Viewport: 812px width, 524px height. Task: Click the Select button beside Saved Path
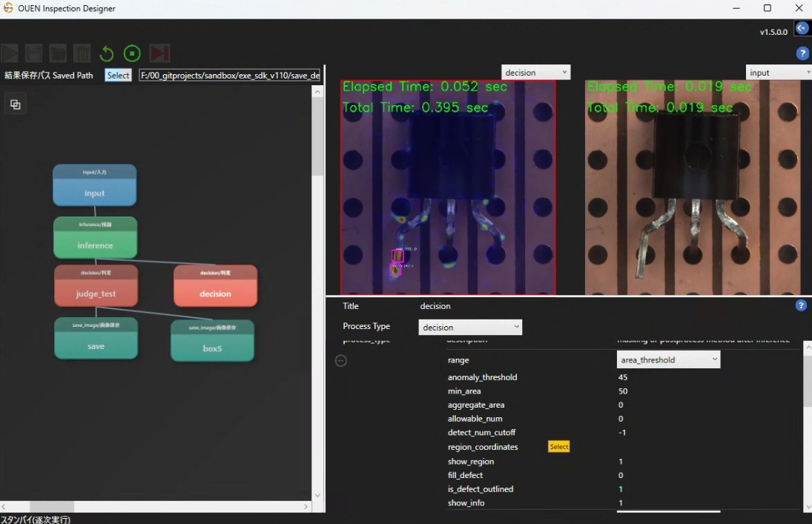[x=118, y=75]
